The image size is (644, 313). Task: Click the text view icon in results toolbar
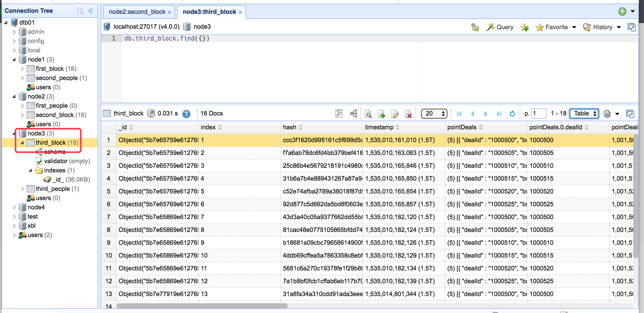[339, 113]
